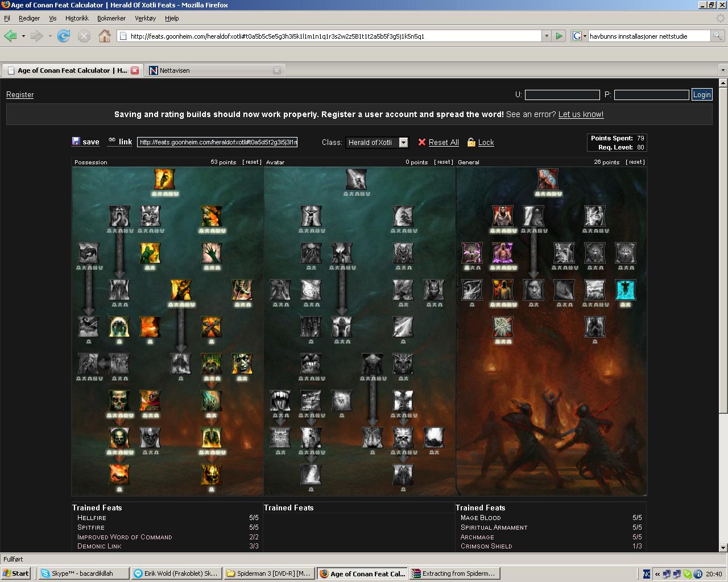Reset the General tree points

point(635,162)
